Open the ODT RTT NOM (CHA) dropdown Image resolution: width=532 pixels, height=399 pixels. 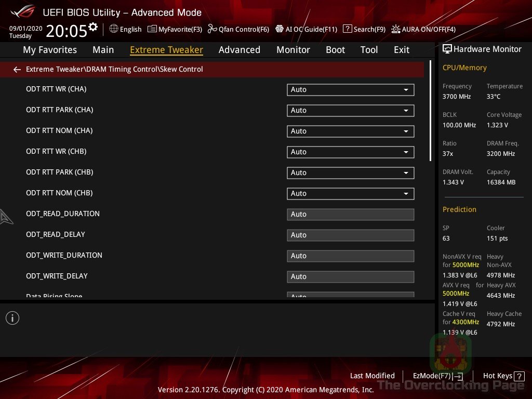[x=350, y=131]
